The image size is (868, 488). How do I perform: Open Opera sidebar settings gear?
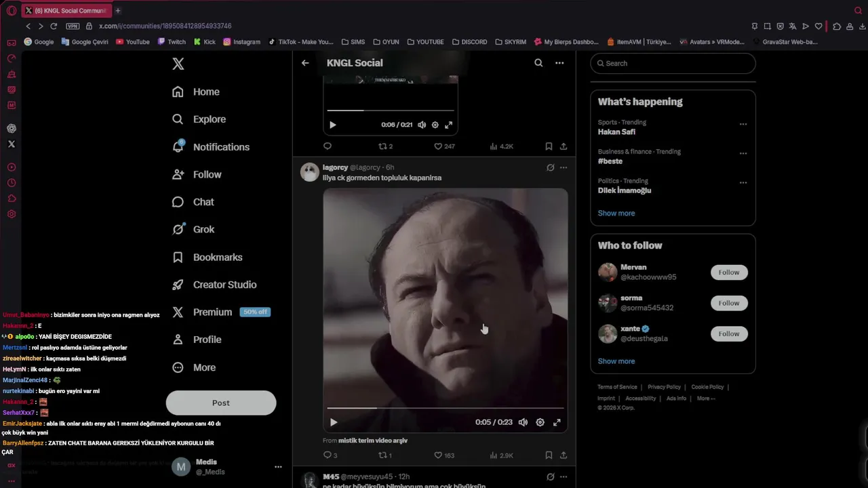(12, 214)
